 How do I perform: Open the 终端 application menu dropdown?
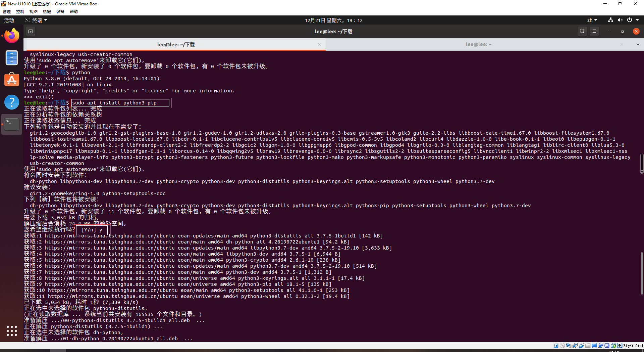[x=36, y=20]
